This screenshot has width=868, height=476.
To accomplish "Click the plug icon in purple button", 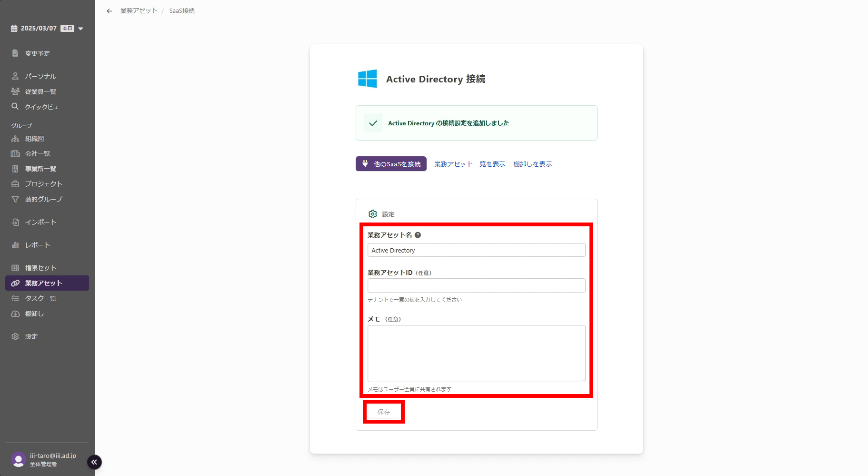I will click(x=365, y=164).
